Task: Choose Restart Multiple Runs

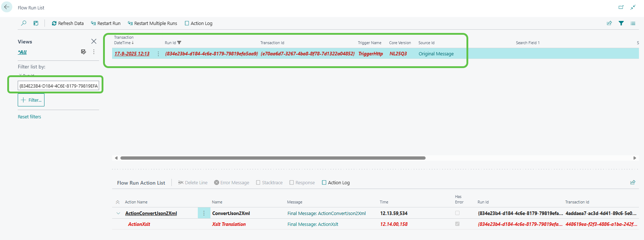Action: [x=152, y=23]
